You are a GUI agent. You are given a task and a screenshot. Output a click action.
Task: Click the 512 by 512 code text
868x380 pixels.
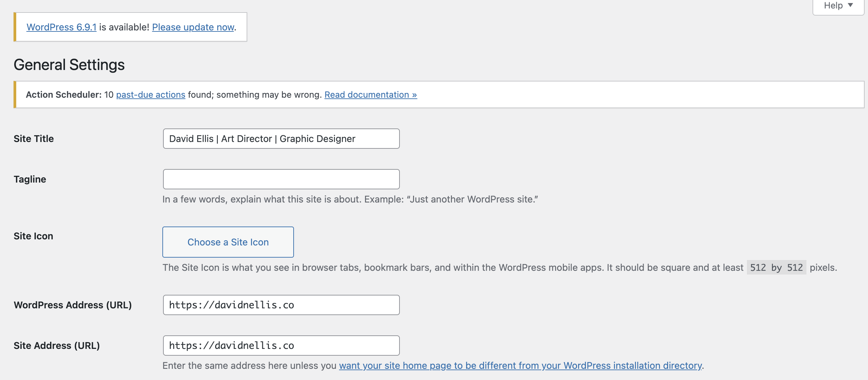point(776,267)
